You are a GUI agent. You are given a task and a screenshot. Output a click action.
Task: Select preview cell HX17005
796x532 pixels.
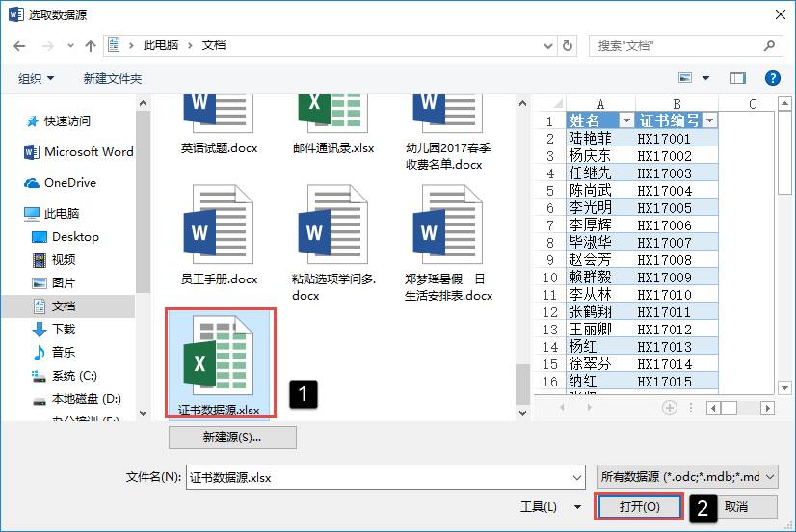click(x=677, y=207)
